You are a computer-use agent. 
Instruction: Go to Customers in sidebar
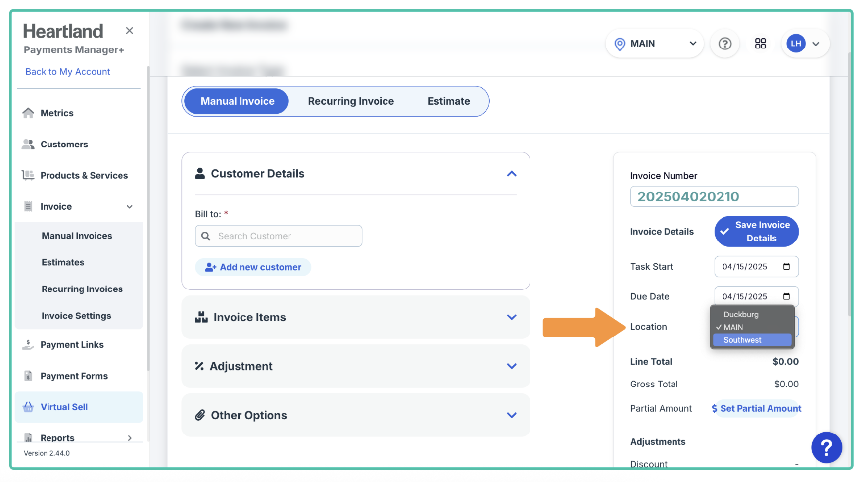(x=64, y=145)
